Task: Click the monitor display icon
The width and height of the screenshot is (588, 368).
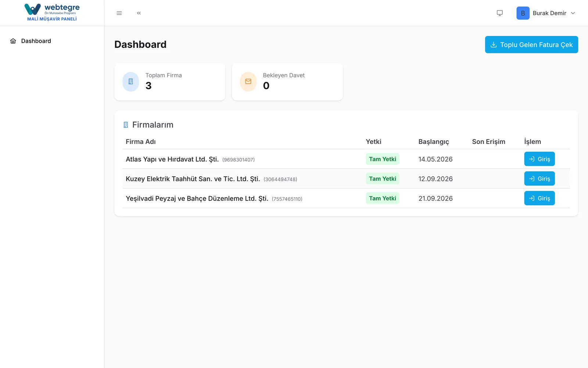Action: point(500,13)
